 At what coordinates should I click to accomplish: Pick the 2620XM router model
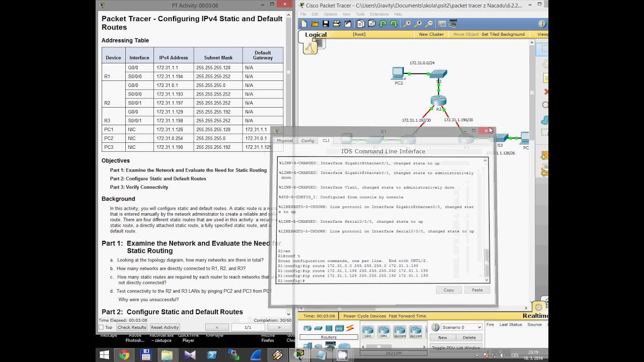pos(400,332)
